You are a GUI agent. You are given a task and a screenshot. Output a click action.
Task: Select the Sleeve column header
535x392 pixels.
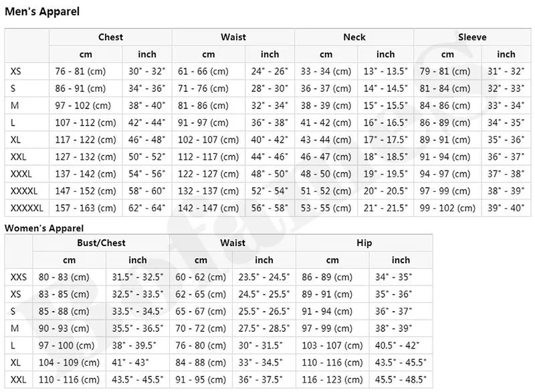point(472,37)
